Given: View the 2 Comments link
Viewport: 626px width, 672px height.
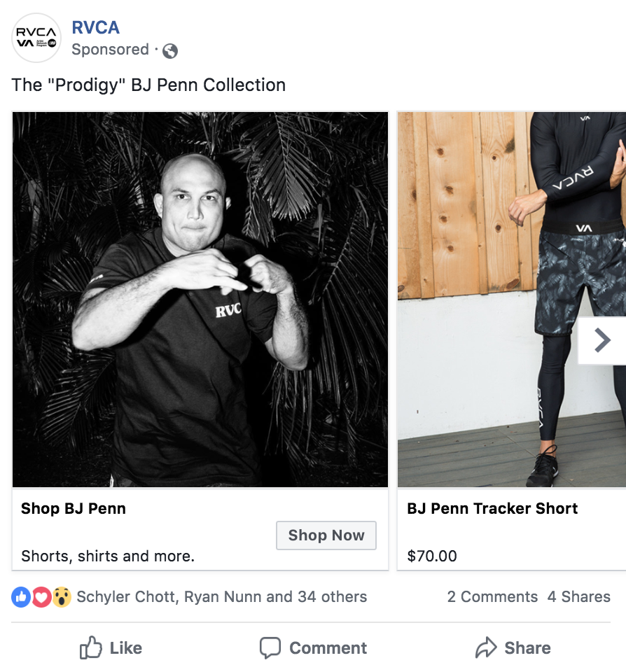Looking at the screenshot, I should [x=492, y=597].
